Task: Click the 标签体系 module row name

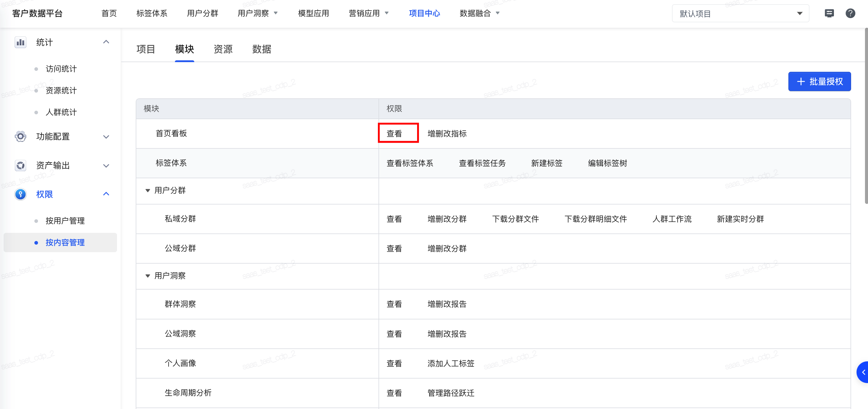Action: click(x=171, y=163)
